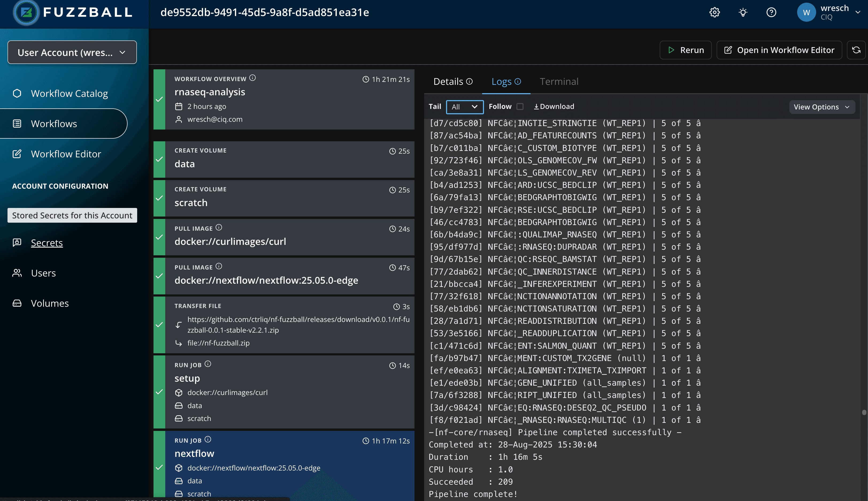
Task: Open Workflow Catalog in sidebar
Action: [69, 94]
